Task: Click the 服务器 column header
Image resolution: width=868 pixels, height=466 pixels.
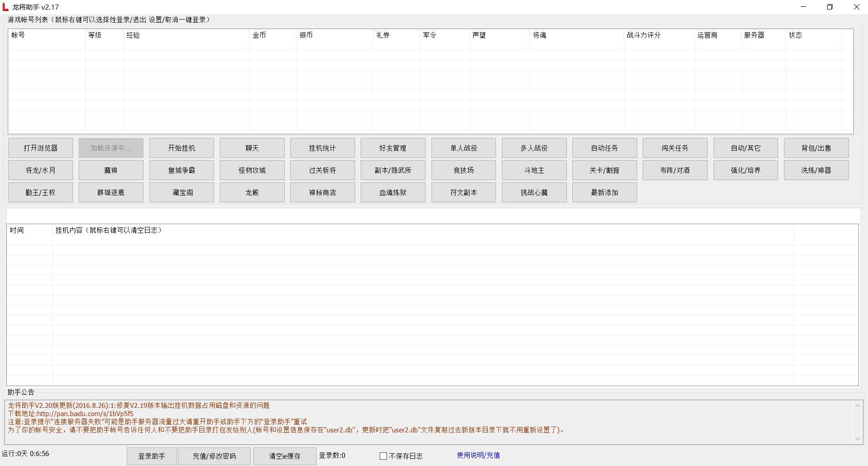Action: point(763,35)
